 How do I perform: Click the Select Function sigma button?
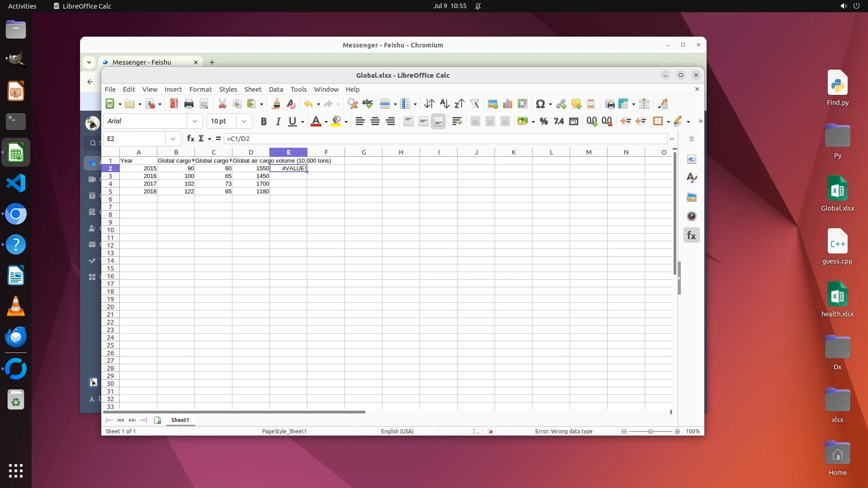(x=201, y=139)
